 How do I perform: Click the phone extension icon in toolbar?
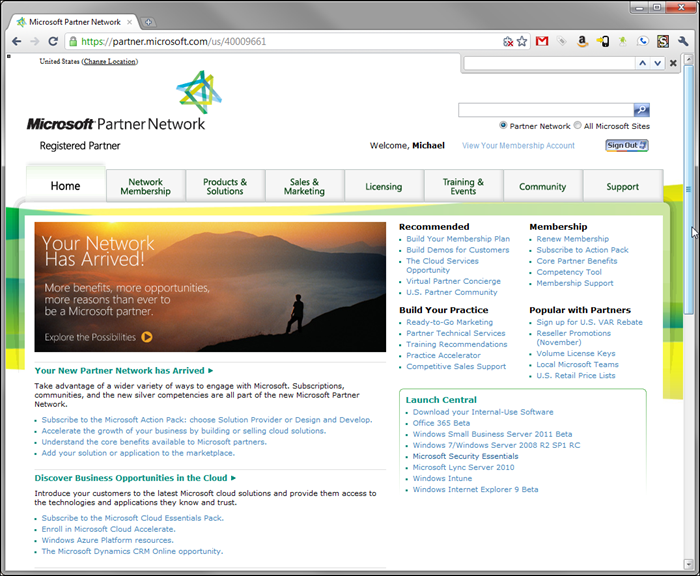pyautogui.click(x=603, y=42)
